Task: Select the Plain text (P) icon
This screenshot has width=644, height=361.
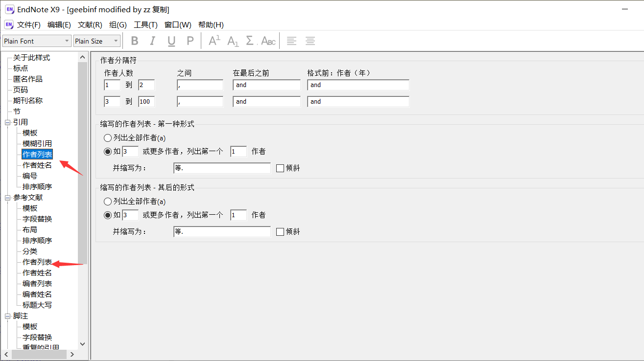Action: click(x=190, y=41)
